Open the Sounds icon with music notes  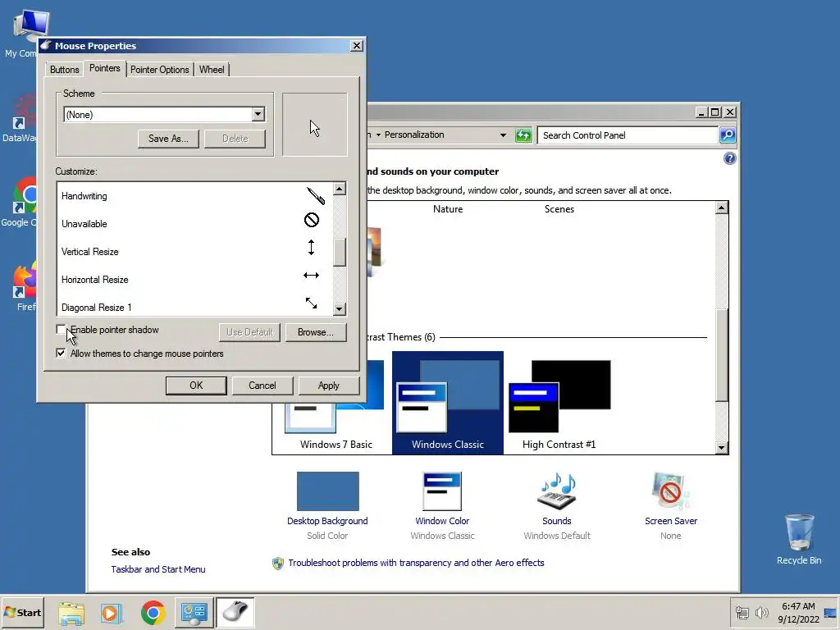[x=557, y=491]
